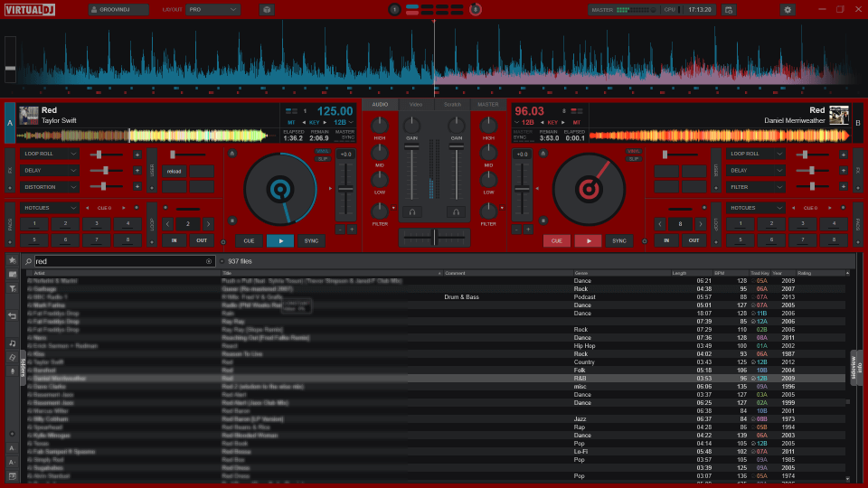Click the crossfader slider
This screenshot has width=868, height=488.
click(435, 237)
